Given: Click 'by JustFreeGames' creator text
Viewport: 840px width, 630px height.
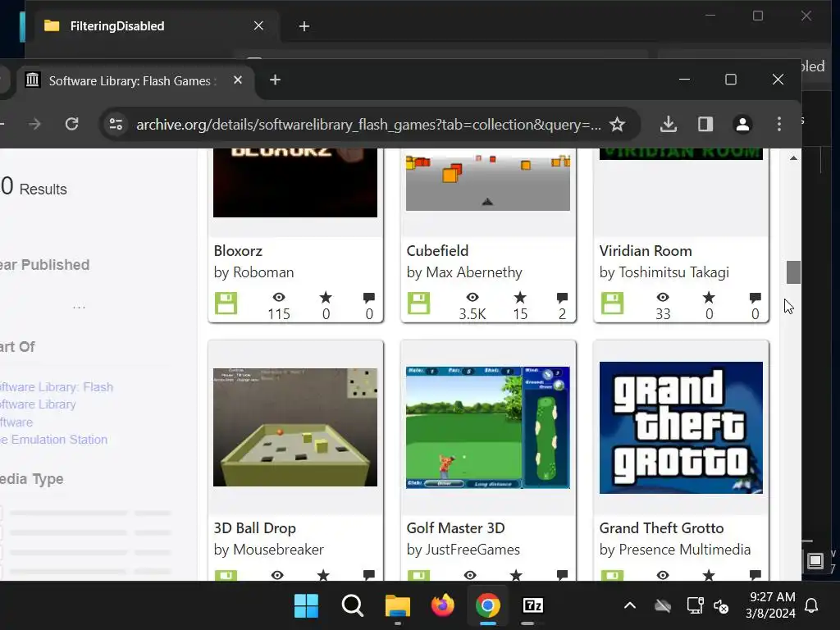Looking at the screenshot, I should pyautogui.click(x=463, y=550).
